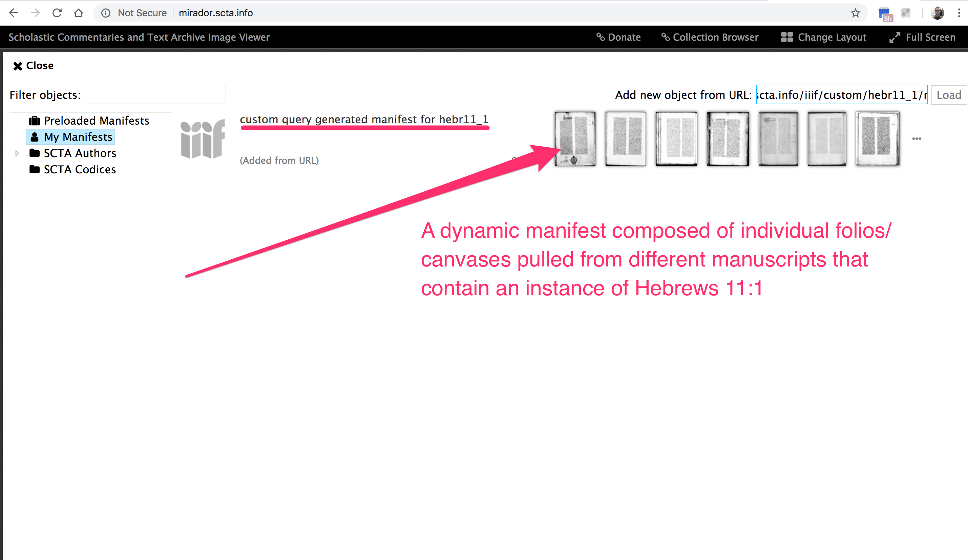This screenshot has width=968, height=560.
Task: Open the Change Layout menu
Action: click(x=824, y=37)
